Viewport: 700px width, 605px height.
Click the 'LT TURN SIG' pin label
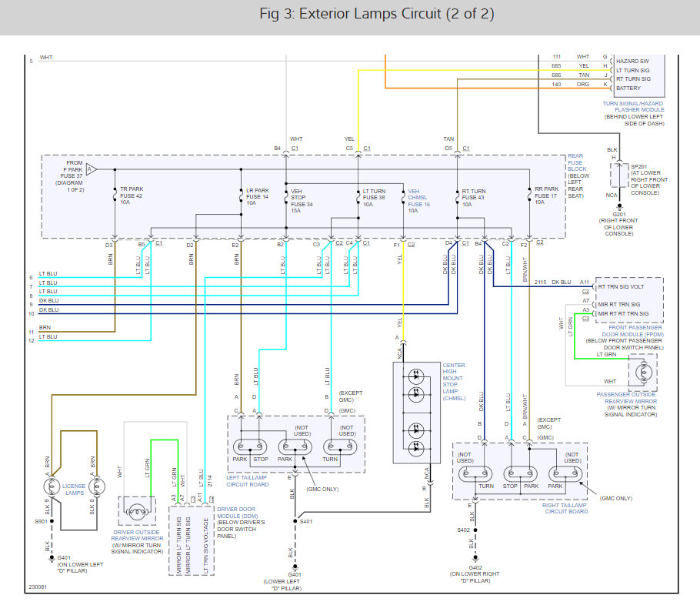click(632, 71)
